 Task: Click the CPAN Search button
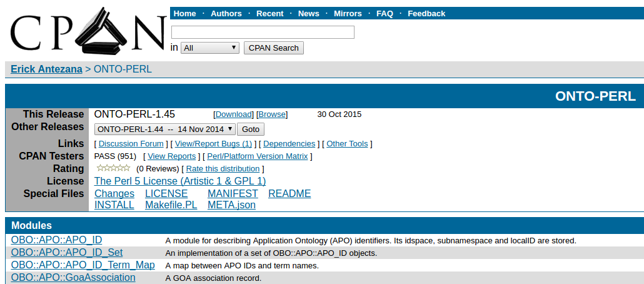273,48
